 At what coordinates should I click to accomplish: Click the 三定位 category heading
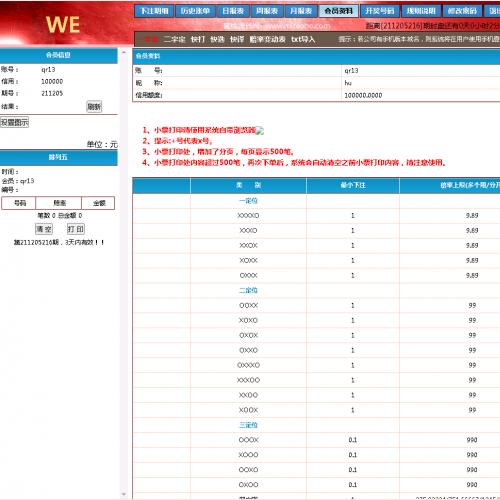pyautogui.click(x=248, y=425)
